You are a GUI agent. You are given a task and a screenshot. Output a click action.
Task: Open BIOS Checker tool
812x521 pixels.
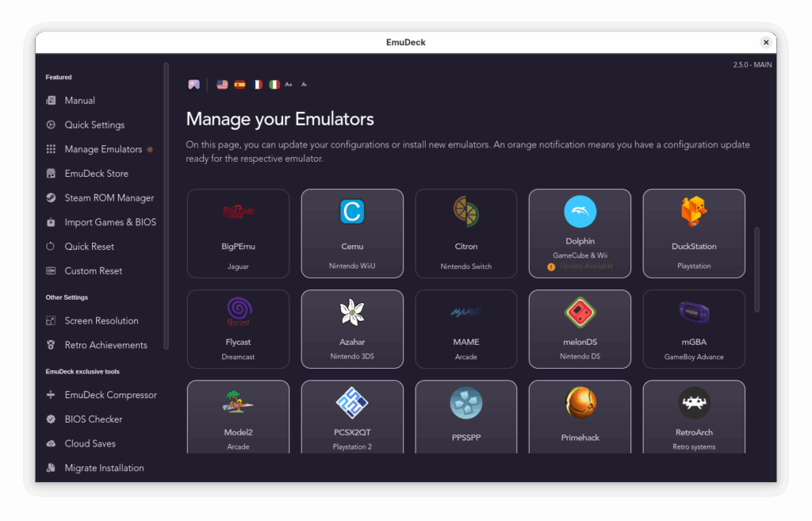tap(94, 419)
